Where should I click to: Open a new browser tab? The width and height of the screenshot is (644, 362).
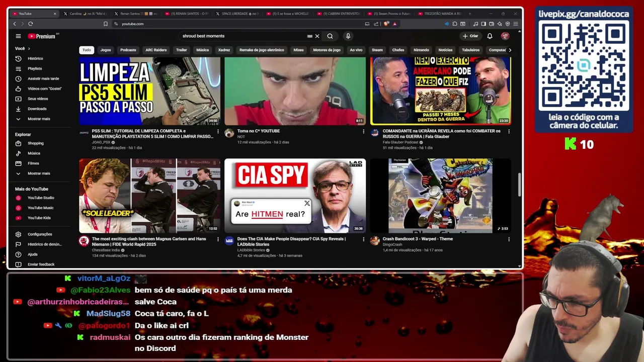[x=470, y=14]
